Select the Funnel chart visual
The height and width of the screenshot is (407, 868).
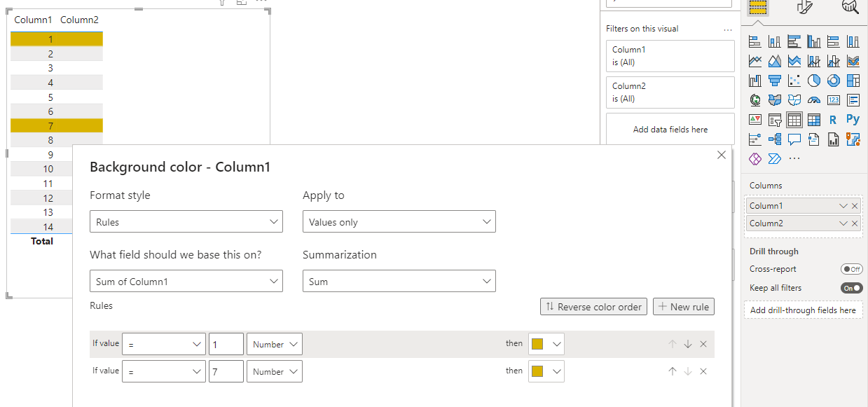774,81
